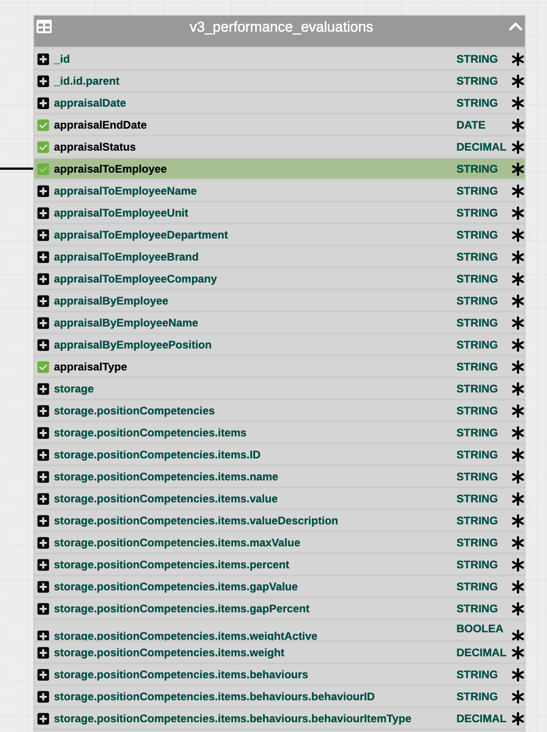Collapse the v3_performance_evaluations table with chevron
This screenshot has height=732, width=547.
[x=515, y=27]
